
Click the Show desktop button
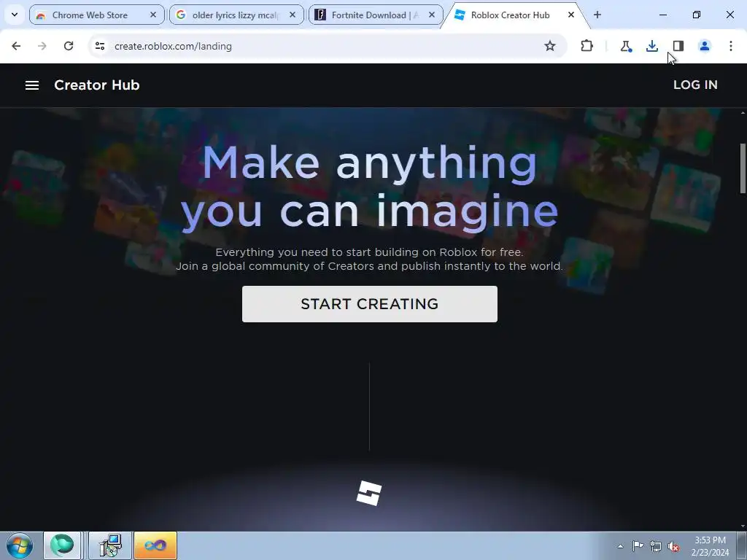click(x=742, y=545)
